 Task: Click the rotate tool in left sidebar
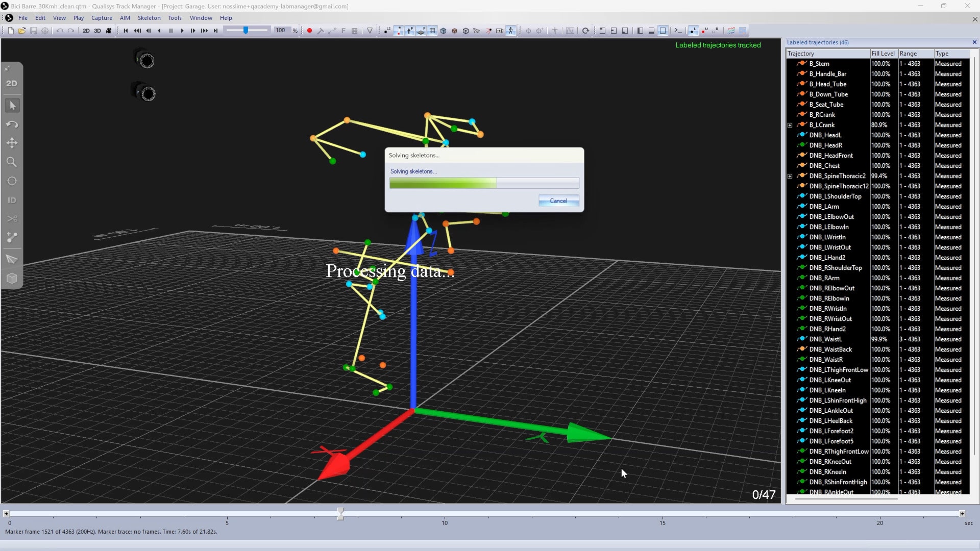click(12, 124)
